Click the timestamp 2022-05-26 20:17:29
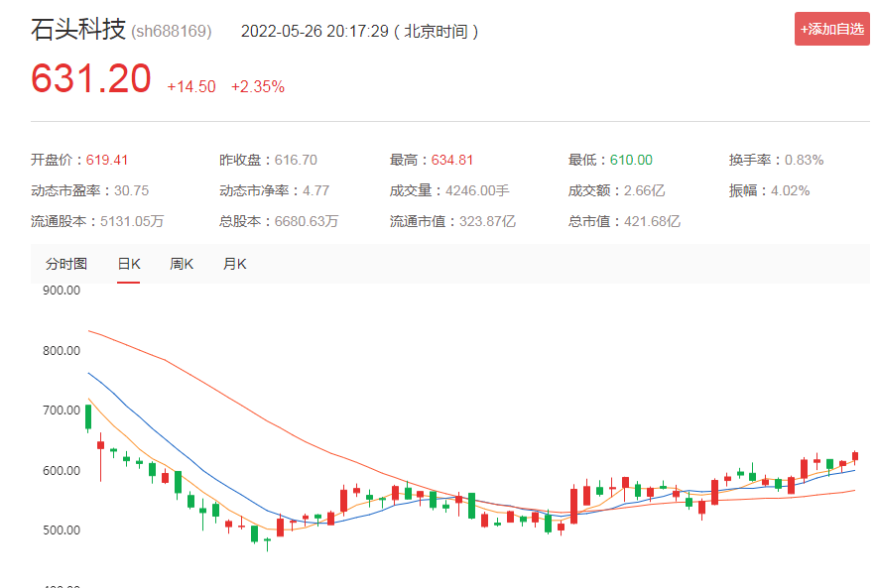 click(x=314, y=31)
